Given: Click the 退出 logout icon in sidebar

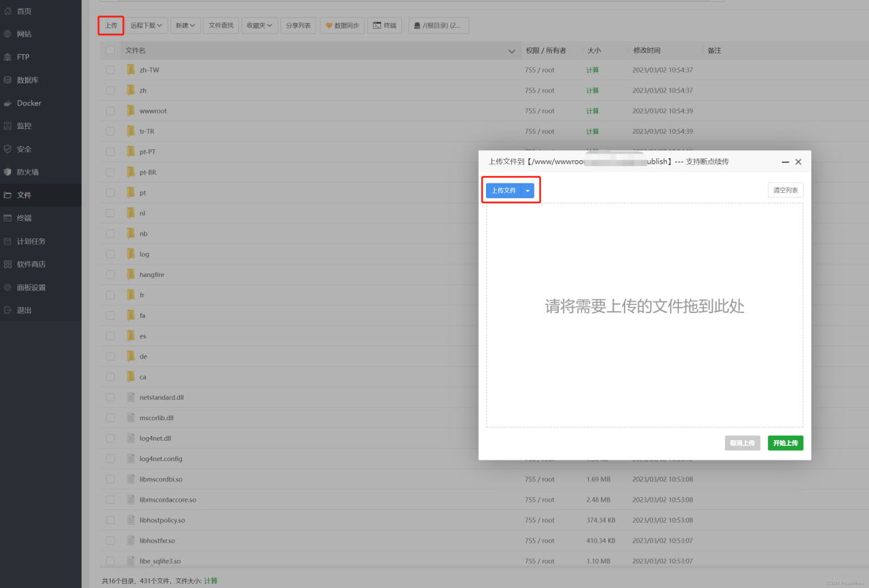Looking at the screenshot, I should point(7,310).
